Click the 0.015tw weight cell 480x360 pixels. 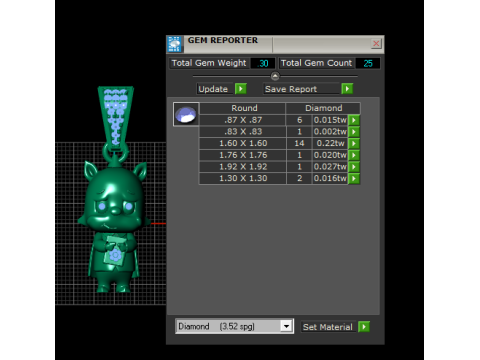pos(330,120)
